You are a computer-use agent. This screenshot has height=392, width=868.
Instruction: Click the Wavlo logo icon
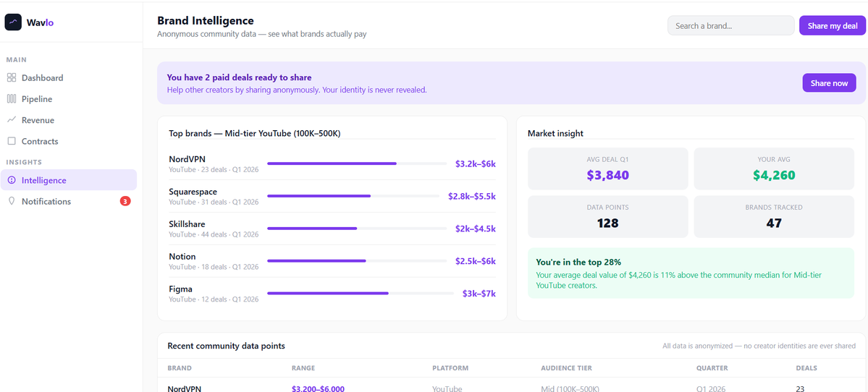pos(13,22)
